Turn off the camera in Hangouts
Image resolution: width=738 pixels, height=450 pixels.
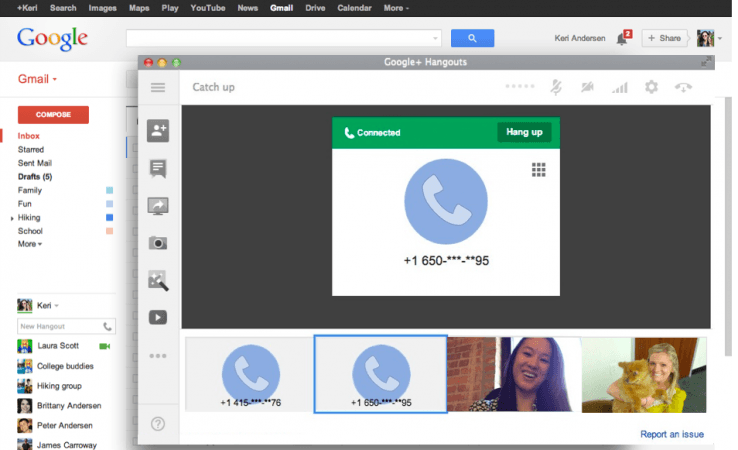click(587, 87)
